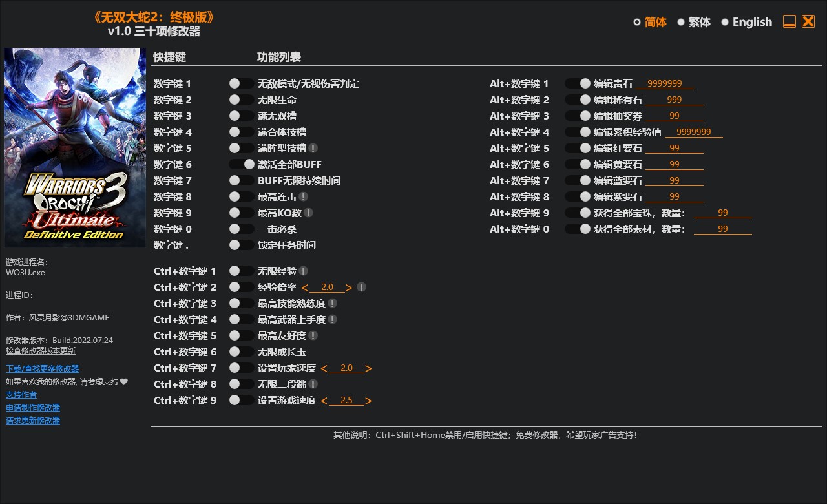This screenshot has height=504, width=827.
Task: Decrease 经验倍率 with left arrow
Action: point(306,288)
